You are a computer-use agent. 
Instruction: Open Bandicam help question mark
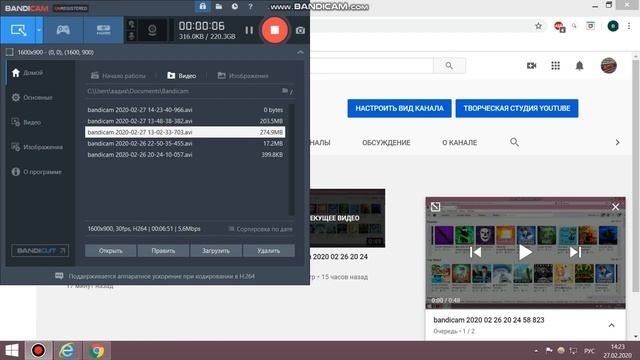[x=250, y=7]
